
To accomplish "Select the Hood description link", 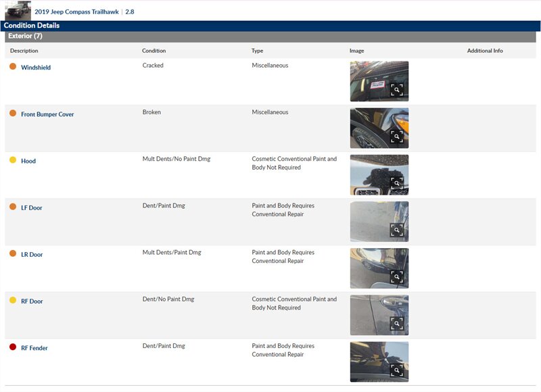I will pyautogui.click(x=28, y=161).
